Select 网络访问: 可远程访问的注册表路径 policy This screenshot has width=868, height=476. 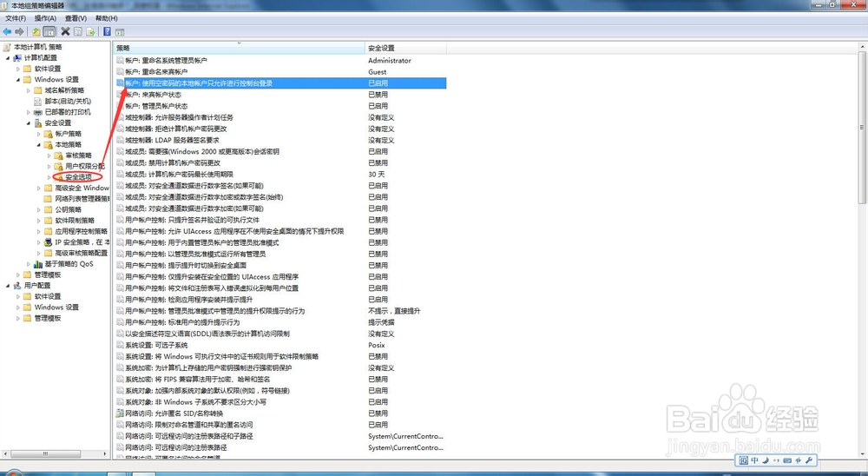click(280, 447)
